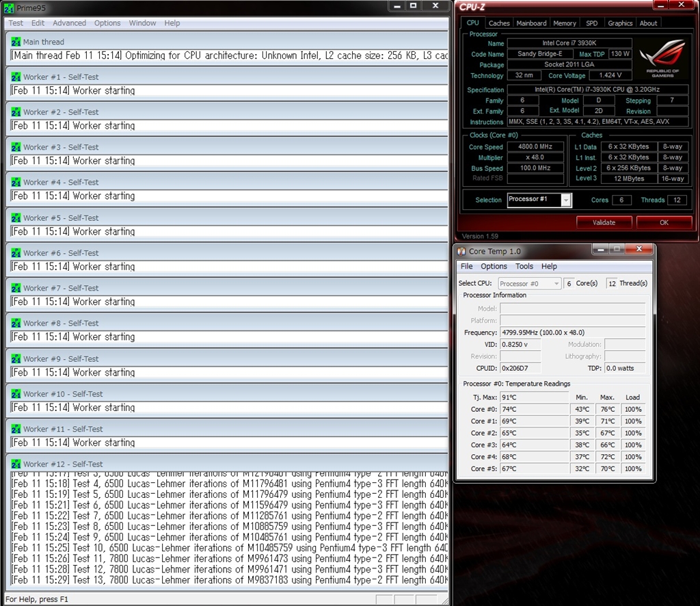The image size is (700, 606).
Task: Click the Core Temp title bar icon
Action: [462, 252]
